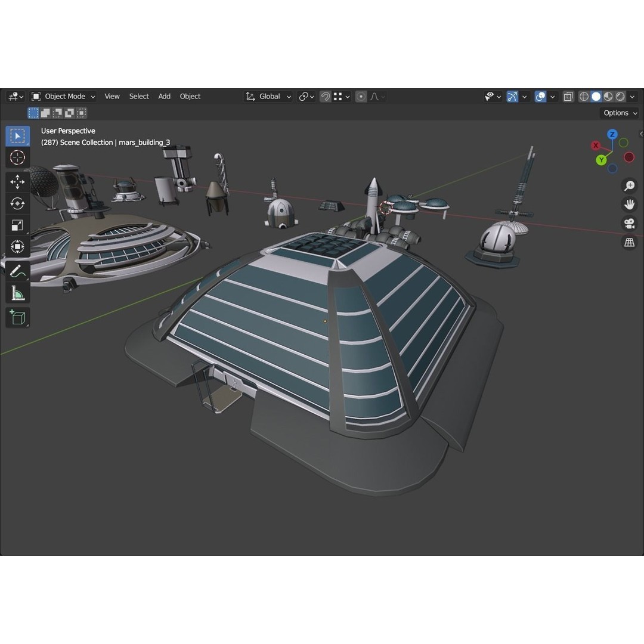Toggle the snapping magnet on

tap(324, 96)
